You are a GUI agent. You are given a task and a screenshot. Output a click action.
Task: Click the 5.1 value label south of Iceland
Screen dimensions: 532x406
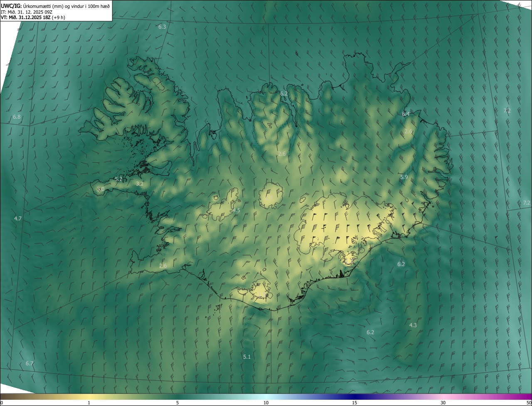[x=247, y=357]
